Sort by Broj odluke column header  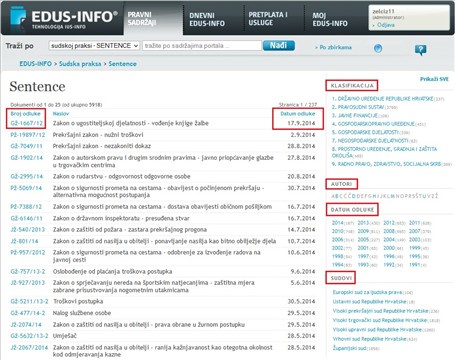(x=25, y=114)
